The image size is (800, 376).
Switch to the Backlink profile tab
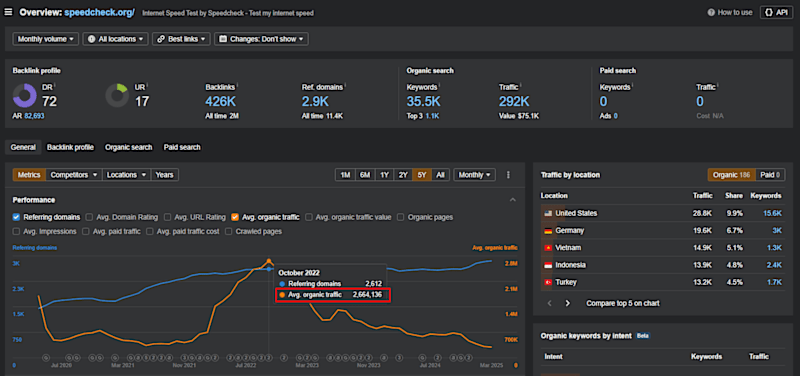coord(70,147)
